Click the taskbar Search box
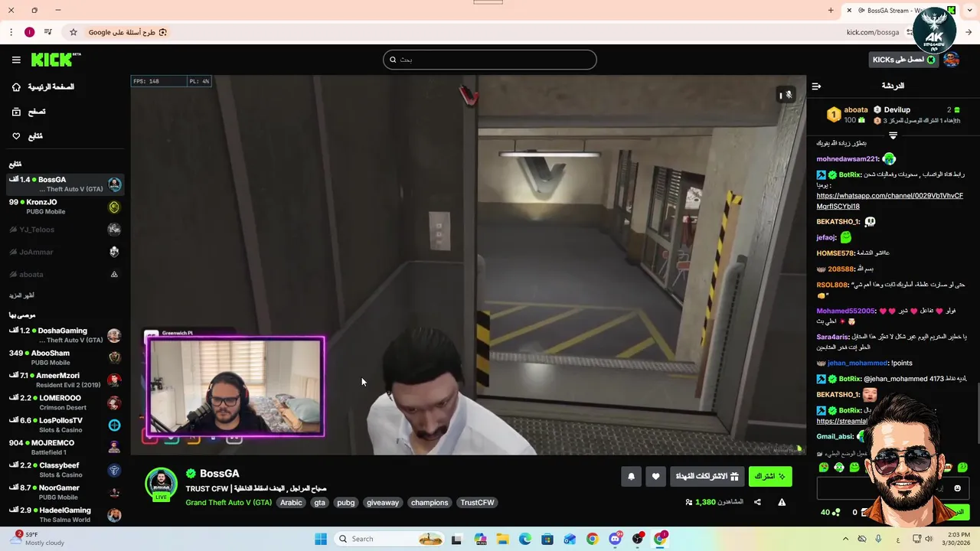This screenshot has height=551, width=980. tap(390, 539)
